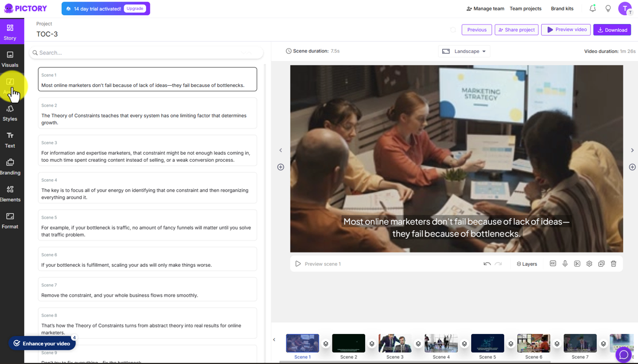Viewport: 638px width, 364px height.
Task: Open the notifications bell icon
Action: (x=593, y=9)
